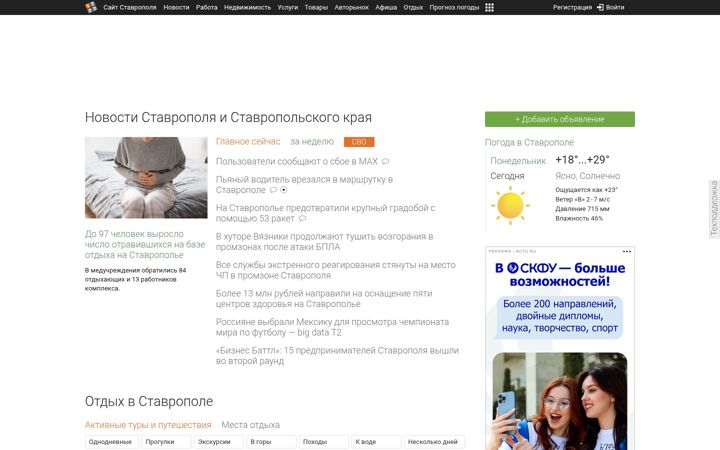Open story Более 13 млн рублей

(x=324, y=298)
